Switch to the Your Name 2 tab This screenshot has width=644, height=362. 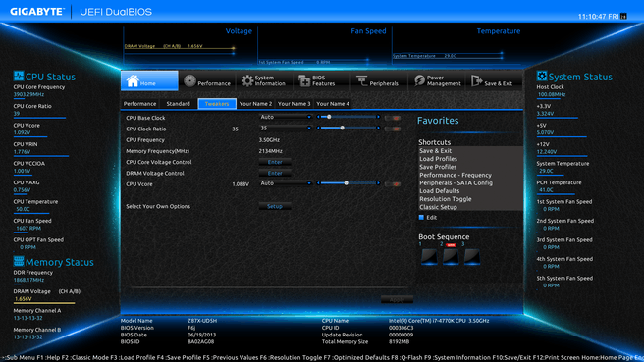point(255,104)
